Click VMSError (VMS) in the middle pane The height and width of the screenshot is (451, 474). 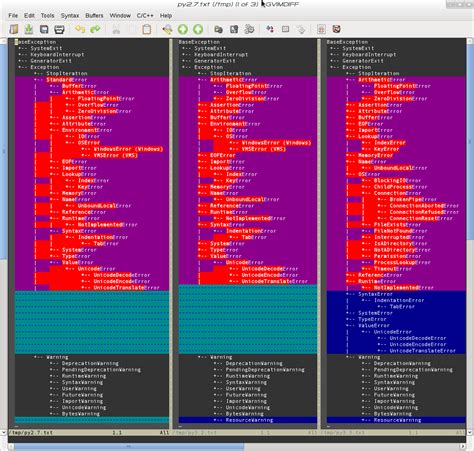tap(264, 149)
